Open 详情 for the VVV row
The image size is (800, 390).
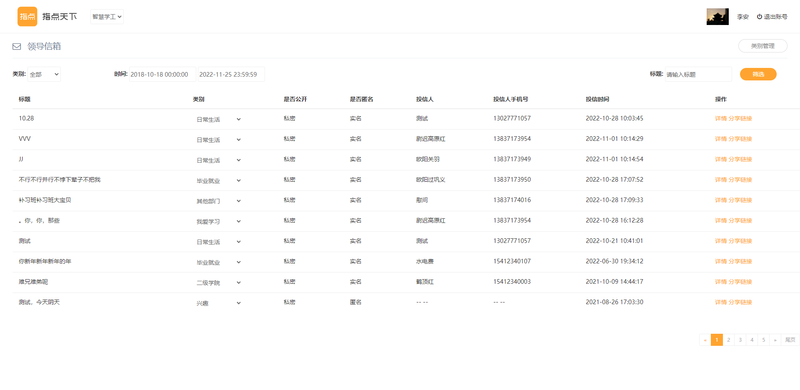720,139
